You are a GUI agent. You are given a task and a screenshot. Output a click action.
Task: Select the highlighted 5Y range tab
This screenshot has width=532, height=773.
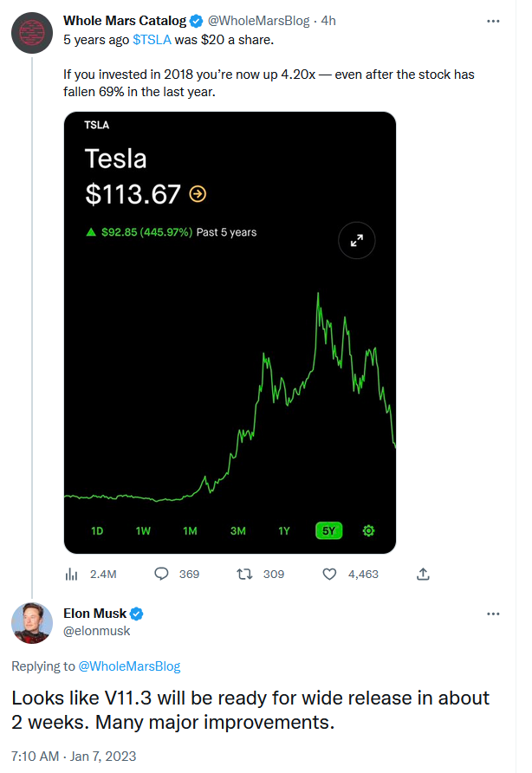click(329, 531)
